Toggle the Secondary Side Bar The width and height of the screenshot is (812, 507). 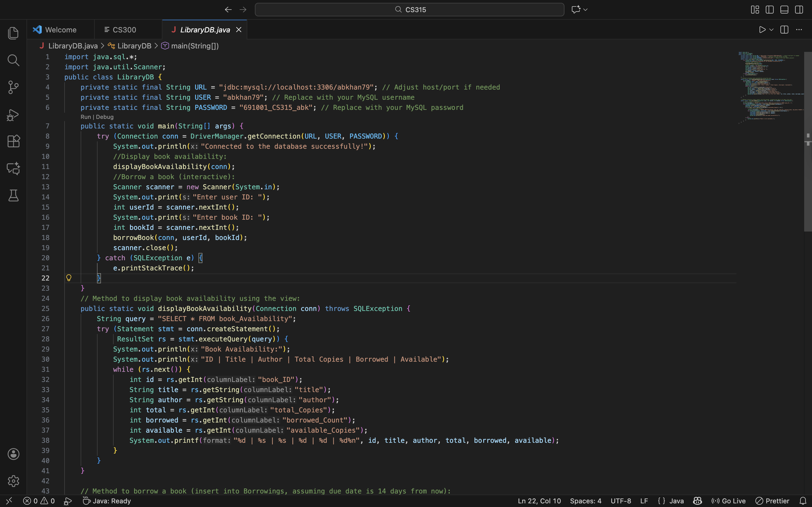click(799, 9)
